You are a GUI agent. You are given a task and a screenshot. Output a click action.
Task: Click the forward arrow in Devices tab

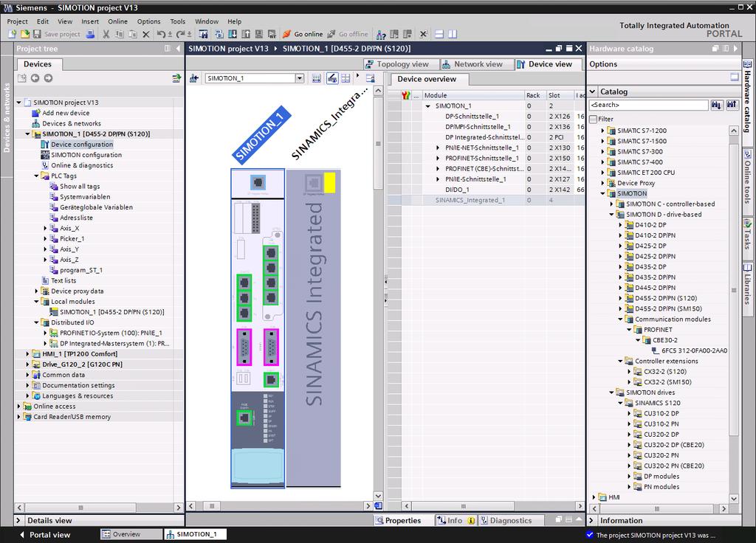click(48, 78)
